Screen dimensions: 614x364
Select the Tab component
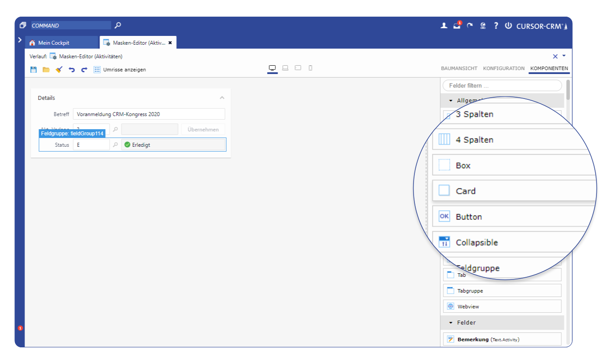coord(502,275)
